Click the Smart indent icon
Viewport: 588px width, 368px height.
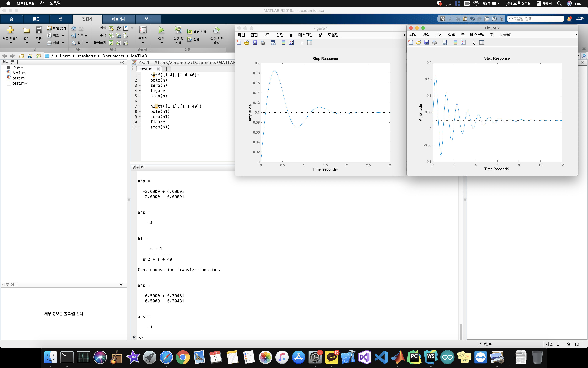[111, 43]
